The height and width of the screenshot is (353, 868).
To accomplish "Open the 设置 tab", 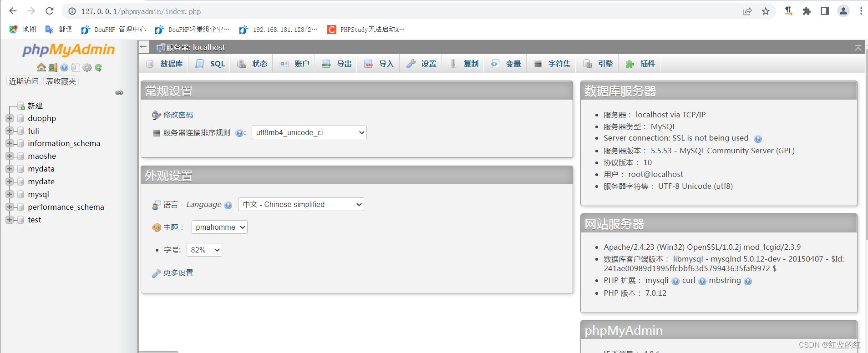I will (x=421, y=64).
